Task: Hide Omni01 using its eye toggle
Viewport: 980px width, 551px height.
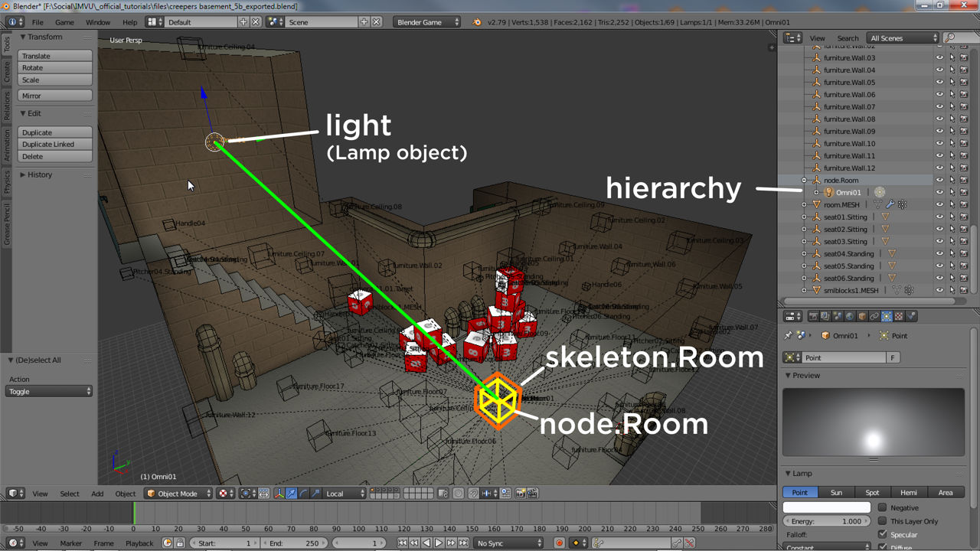Action: [940, 192]
